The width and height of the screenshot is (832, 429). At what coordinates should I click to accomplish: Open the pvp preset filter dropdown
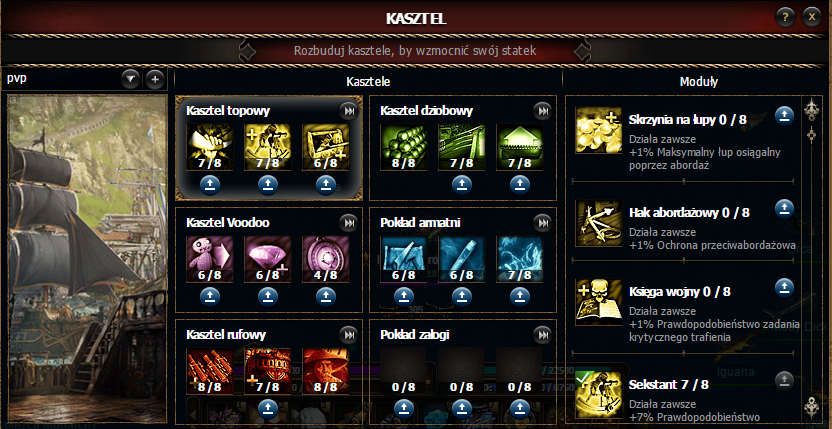(x=131, y=80)
